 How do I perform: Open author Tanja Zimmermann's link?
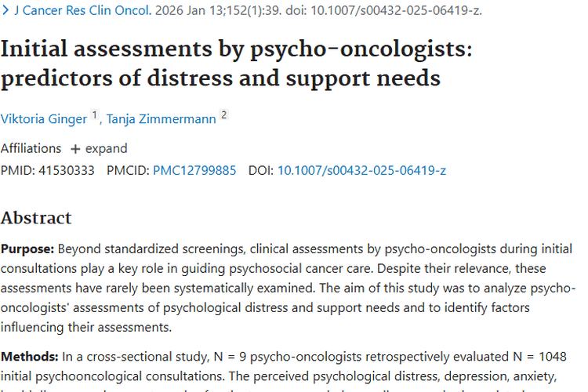tap(161, 118)
